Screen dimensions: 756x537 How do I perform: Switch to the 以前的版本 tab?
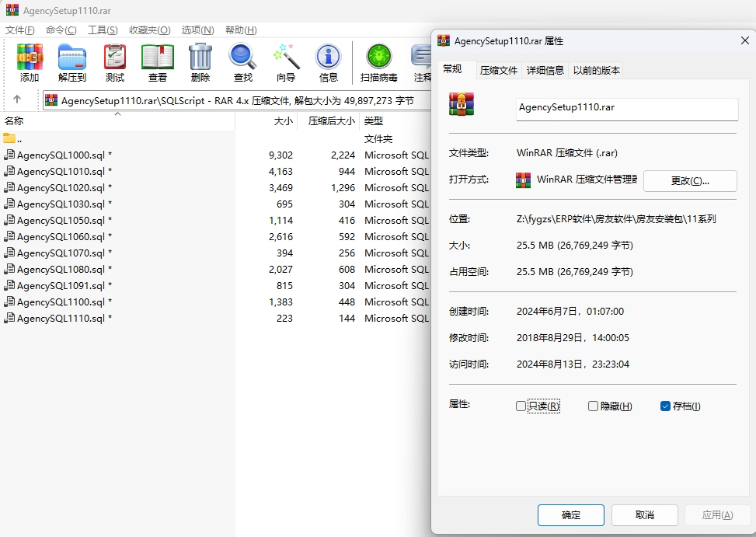(597, 71)
